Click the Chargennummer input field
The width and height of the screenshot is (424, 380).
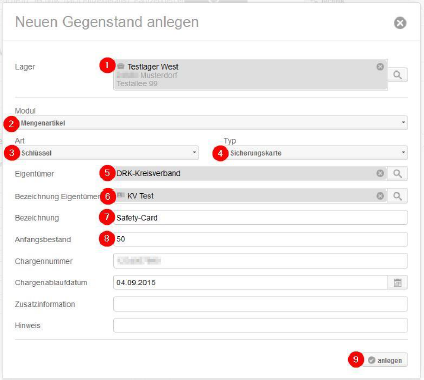click(260, 261)
